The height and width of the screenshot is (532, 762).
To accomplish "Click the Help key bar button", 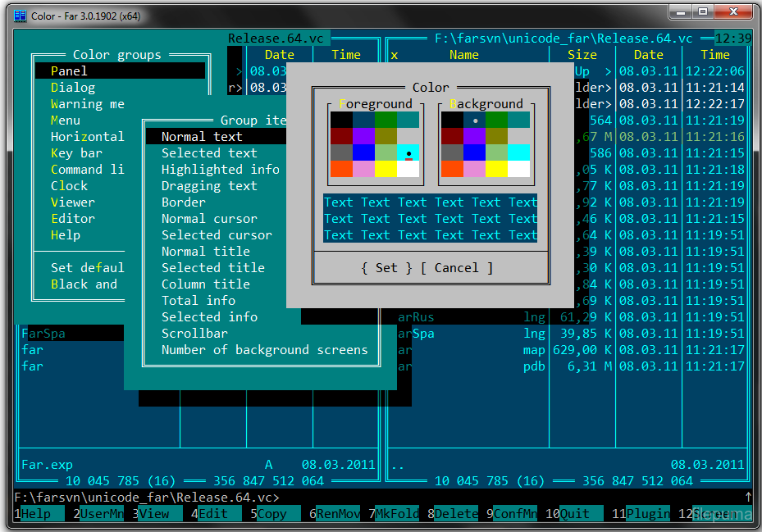I will [36, 514].
